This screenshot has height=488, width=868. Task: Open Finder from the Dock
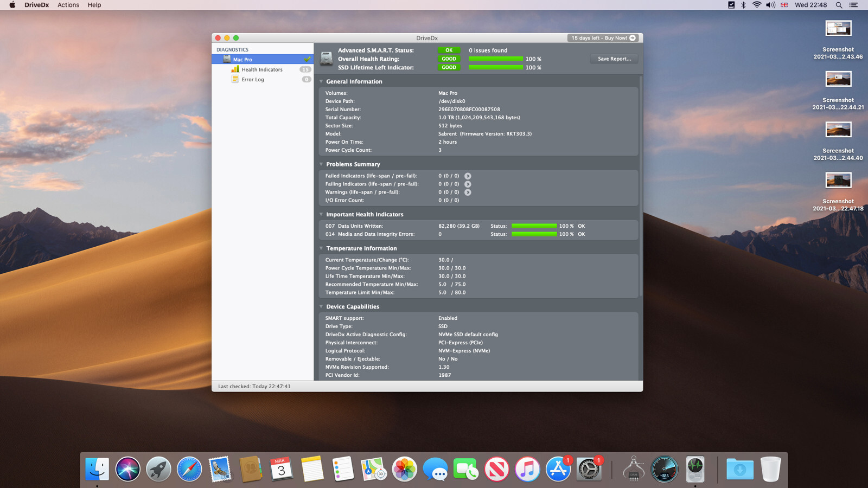[97, 469]
